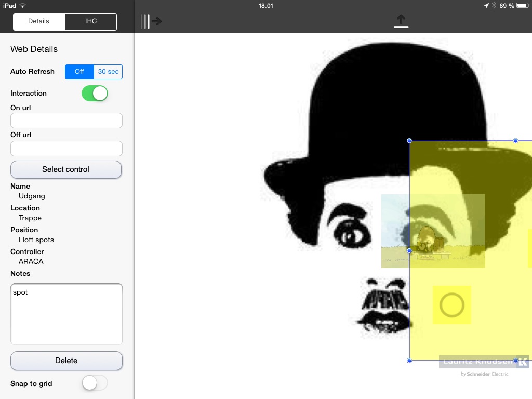
Task: Set Auto Refresh to 30 sec
Action: (108, 72)
